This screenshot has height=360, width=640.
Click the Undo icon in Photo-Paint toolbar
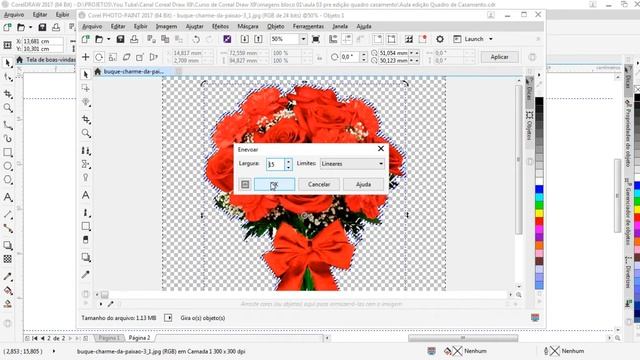[x=196, y=39]
